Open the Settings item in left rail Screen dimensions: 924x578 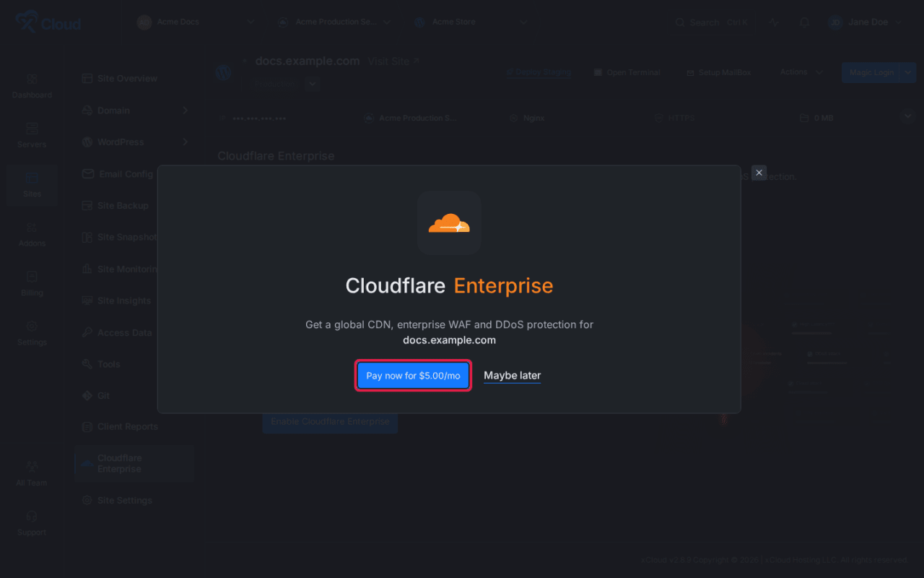[32, 333]
